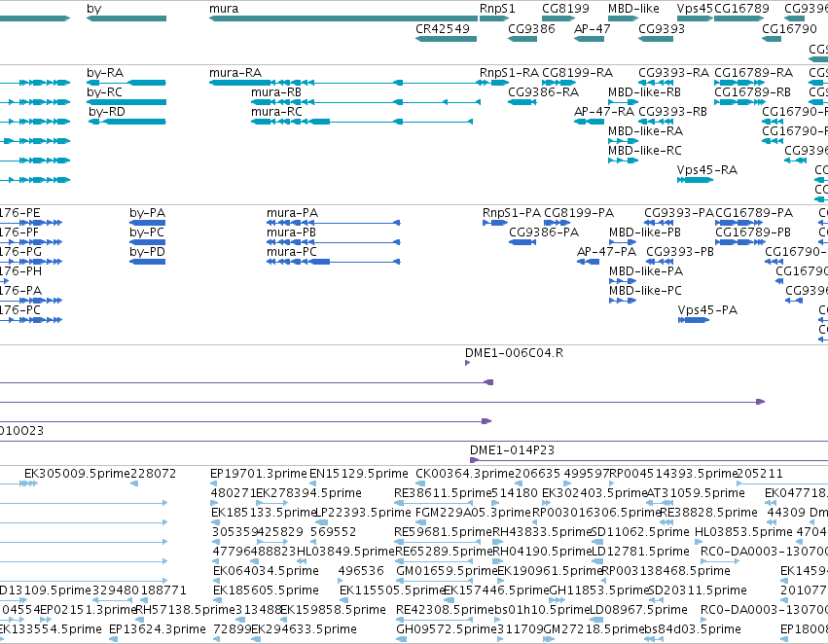Click the MBD-like-PB protein label

[645, 233]
